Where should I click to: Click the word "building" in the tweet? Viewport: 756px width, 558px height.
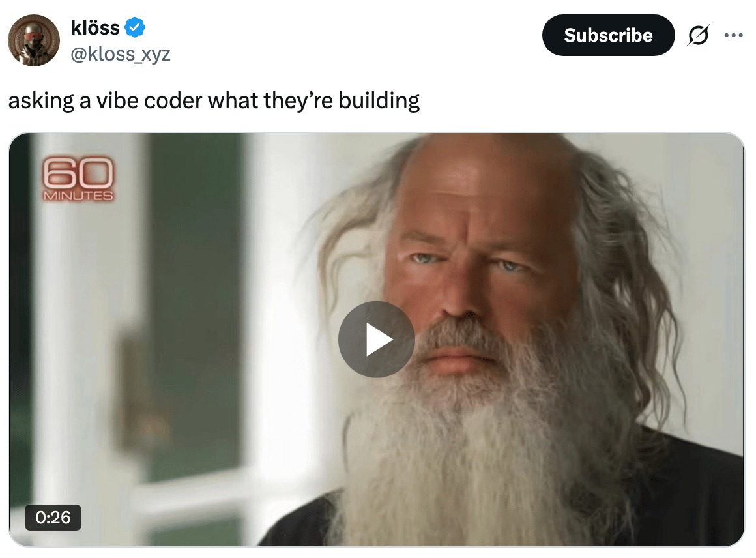379,101
